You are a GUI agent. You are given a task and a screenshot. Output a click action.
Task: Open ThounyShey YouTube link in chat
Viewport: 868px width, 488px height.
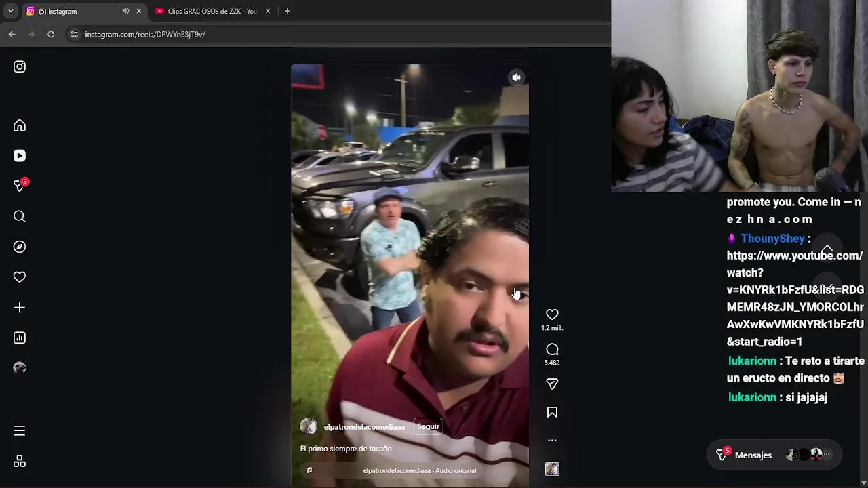click(x=795, y=298)
